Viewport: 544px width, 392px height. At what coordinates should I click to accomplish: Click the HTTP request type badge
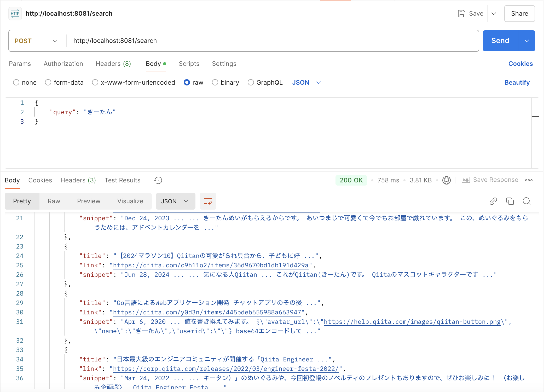[x=15, y=13]
